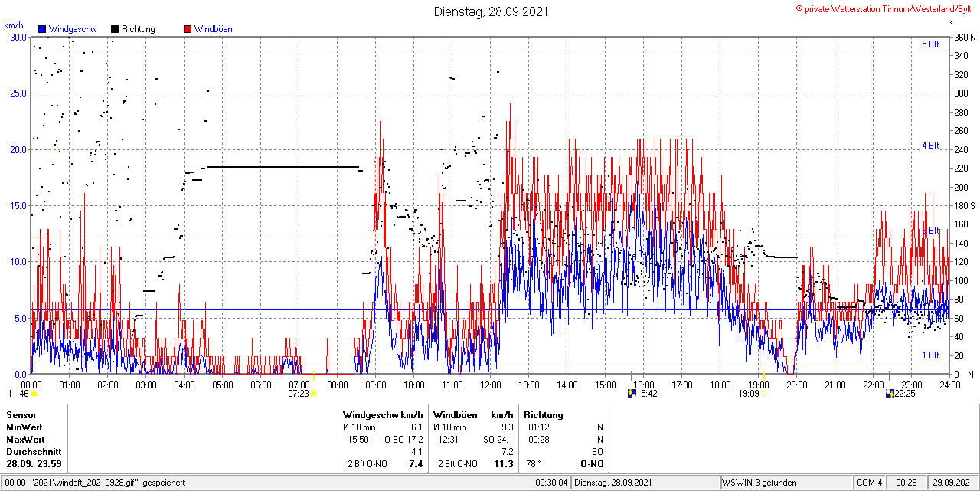Click the 22:25 time text below the axis
Image resolution: width=980 pixels, height=491 pixels.
906,394
